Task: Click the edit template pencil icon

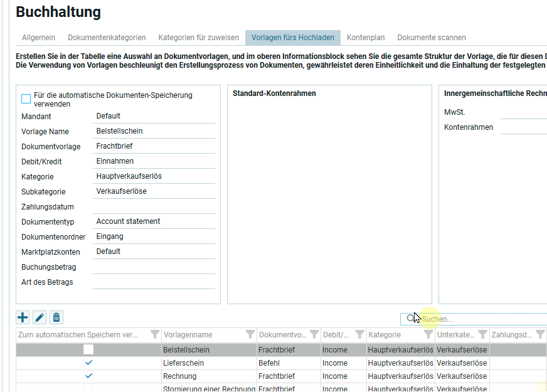Action: pos(40,318)
